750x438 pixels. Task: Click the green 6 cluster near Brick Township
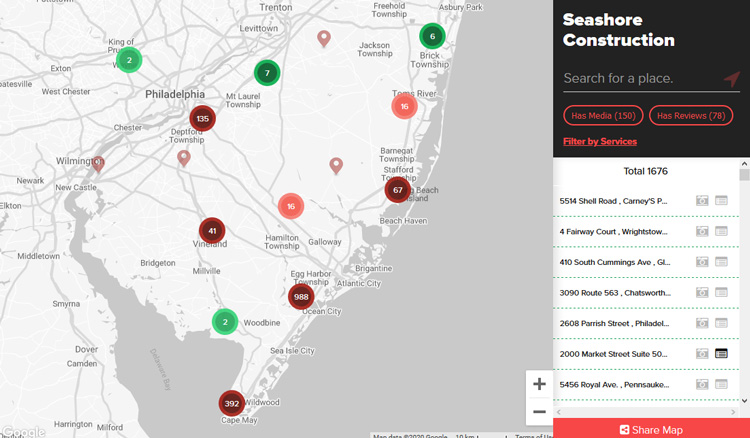click(432, 36)
